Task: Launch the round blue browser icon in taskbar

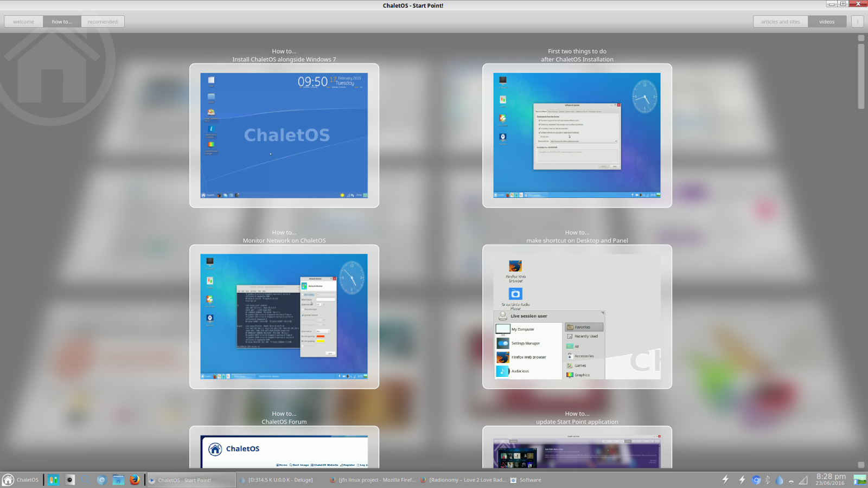Action: tap(101, 480)
